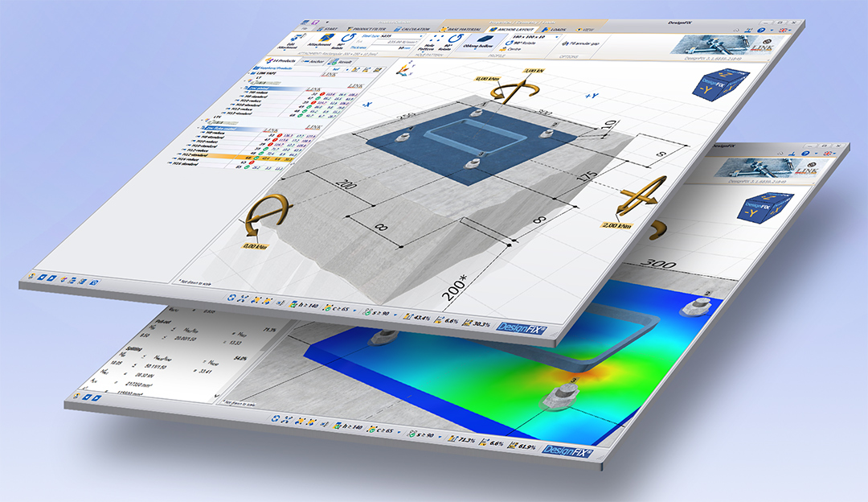Open the CALCULATION ribbon tab

coord(412,29)
